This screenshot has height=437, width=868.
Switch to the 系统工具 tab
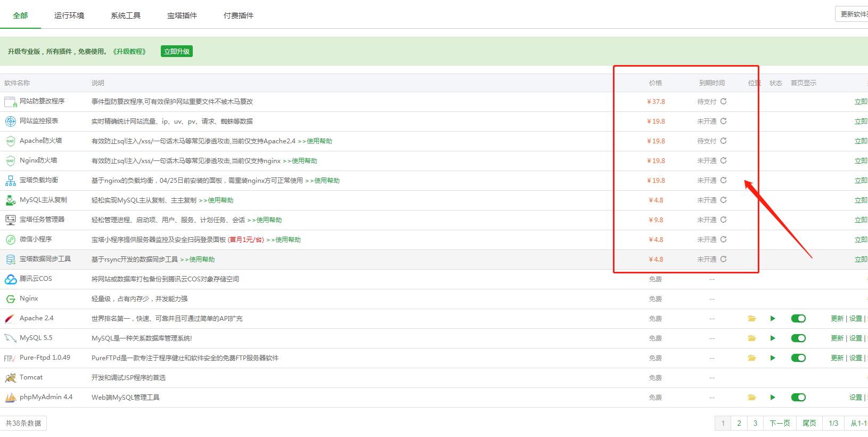point(126,15)
